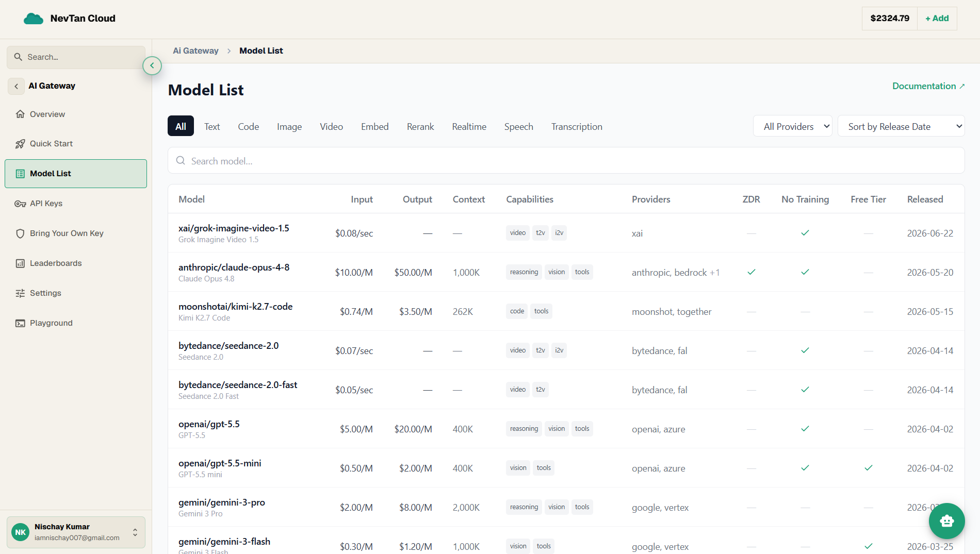Image resolution: width=980 pixels, height=554 pixels.
Task: Switch to the Text filter tab
Action: (x=212, y=126)
